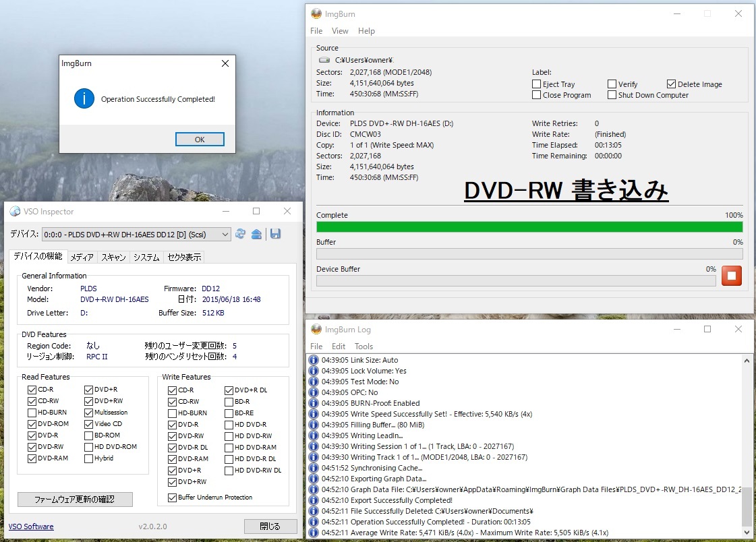Eject the disc tray from VSO Inspector
This screenshot has width=756, height=542.
[257, 234]
